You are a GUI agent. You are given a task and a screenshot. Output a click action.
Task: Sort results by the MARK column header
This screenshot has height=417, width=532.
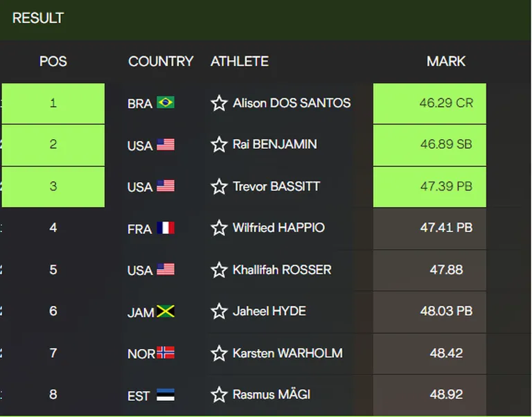446,62
